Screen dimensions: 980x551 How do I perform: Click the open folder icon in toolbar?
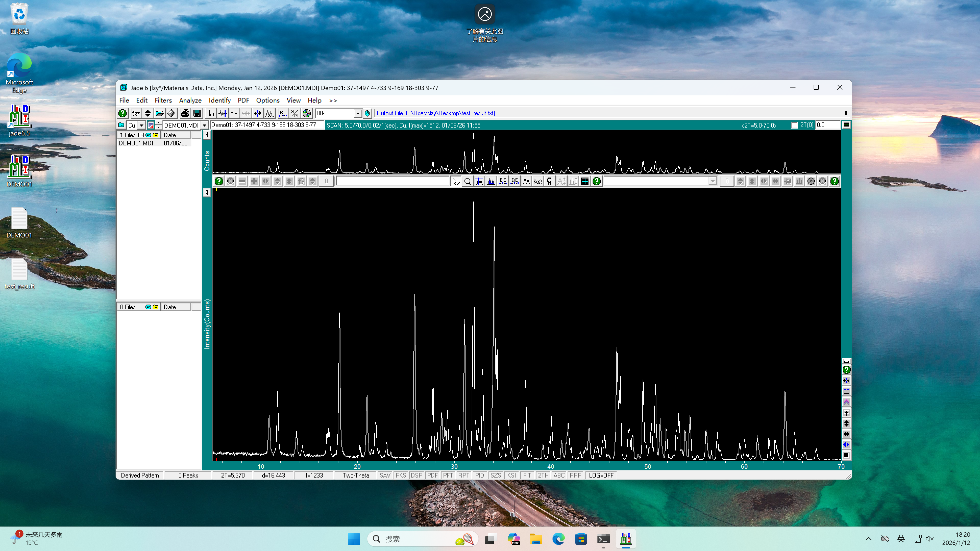point(160,113)
